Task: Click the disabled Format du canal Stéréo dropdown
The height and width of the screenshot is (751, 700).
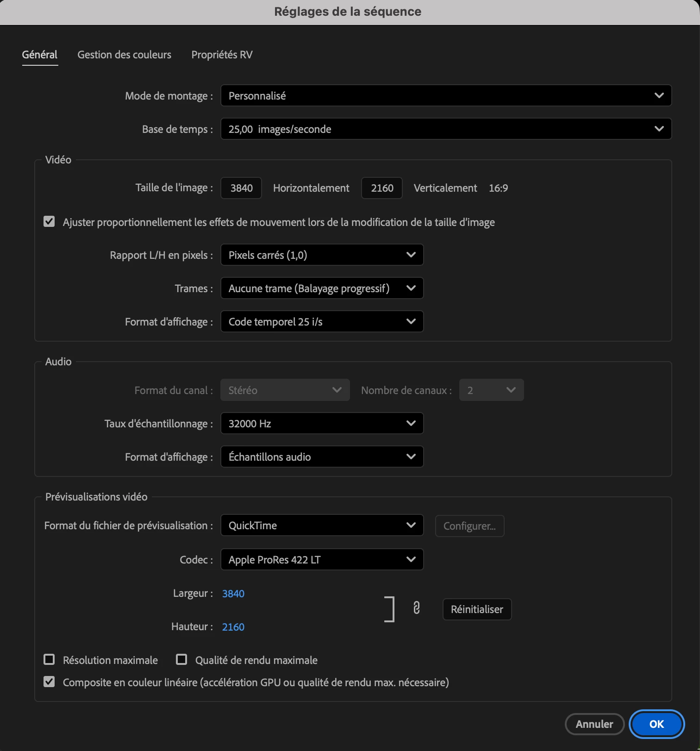Action: (285, 390)
